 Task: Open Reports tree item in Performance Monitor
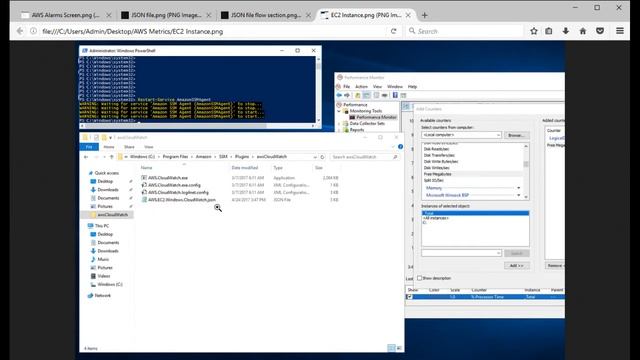click(x=356, y=130)
